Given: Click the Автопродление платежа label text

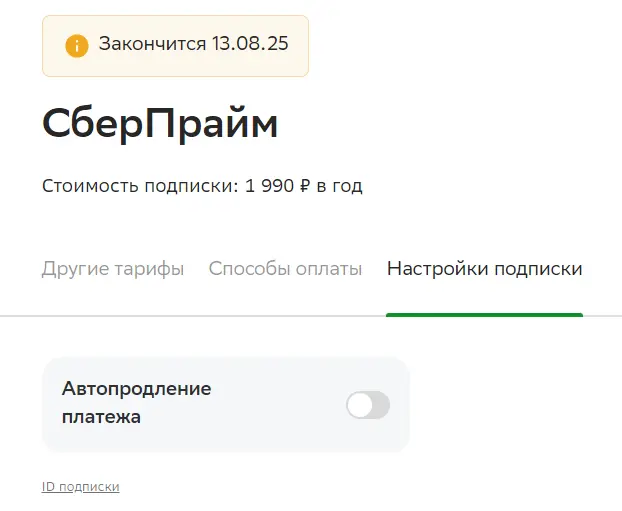Looking at the screenshot, I should tap(136, 403).
